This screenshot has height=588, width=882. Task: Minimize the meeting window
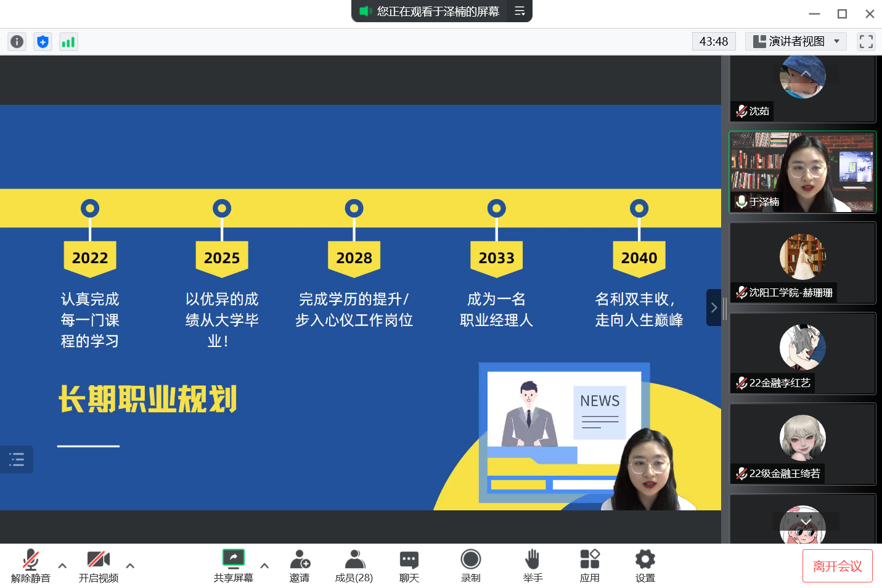(x=814, y=14)
